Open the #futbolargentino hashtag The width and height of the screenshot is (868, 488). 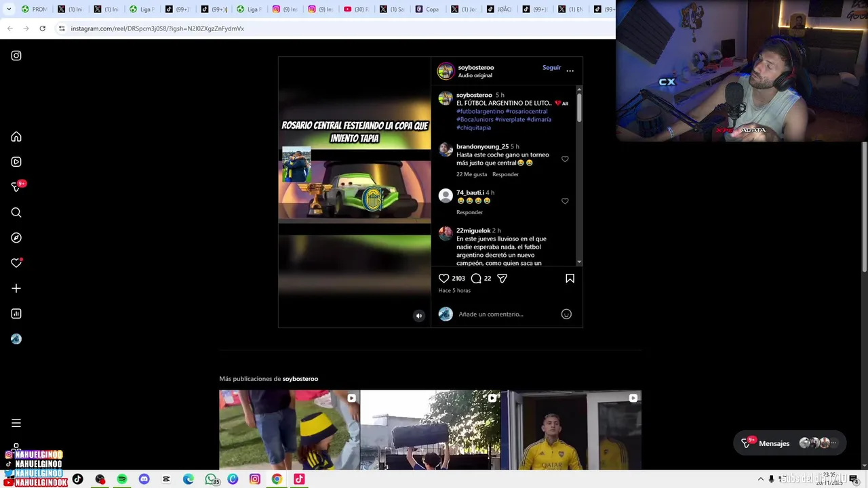tap(480, 111)
